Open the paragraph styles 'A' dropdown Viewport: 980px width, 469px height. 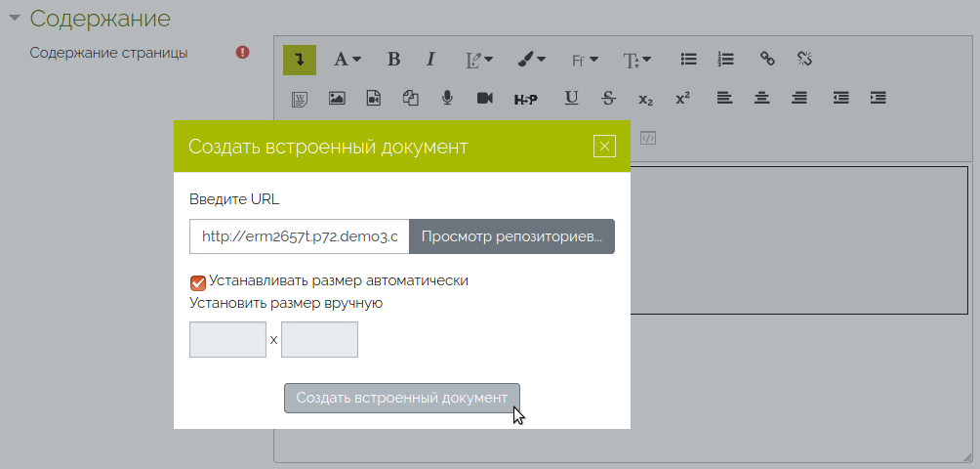tap(347, 60)
